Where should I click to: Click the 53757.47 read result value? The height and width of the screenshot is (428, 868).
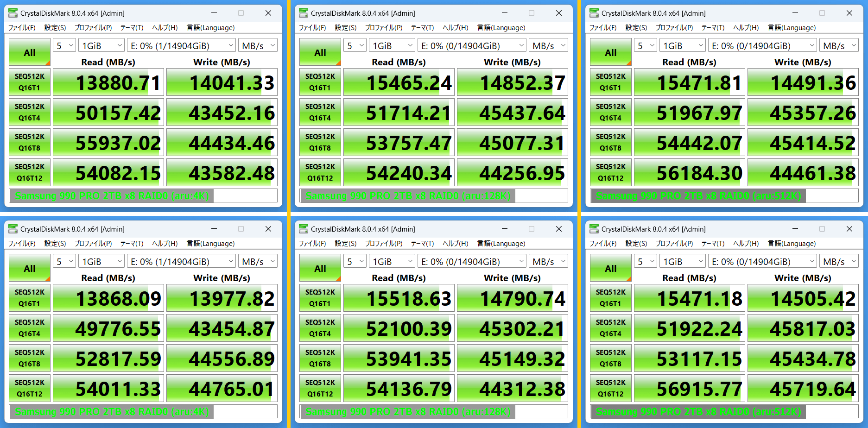[x=399, y=142]
